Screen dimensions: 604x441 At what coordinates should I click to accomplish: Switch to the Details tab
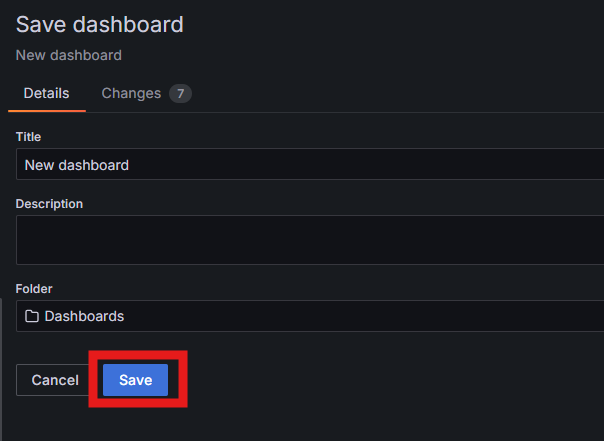47,94
